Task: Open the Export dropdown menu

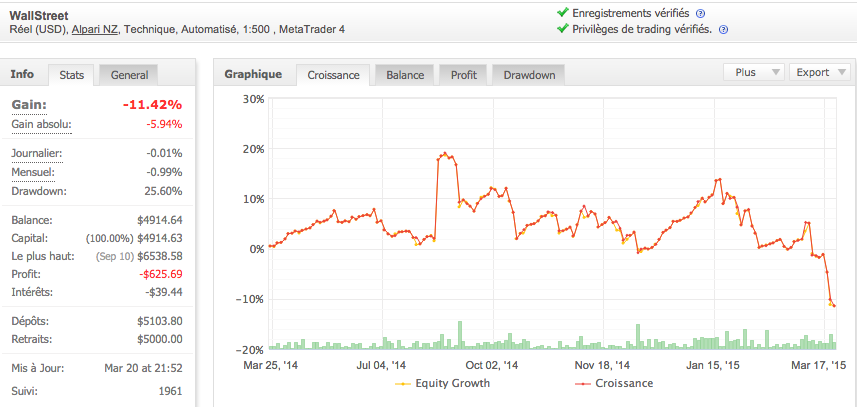Action: tap(819, 72)
